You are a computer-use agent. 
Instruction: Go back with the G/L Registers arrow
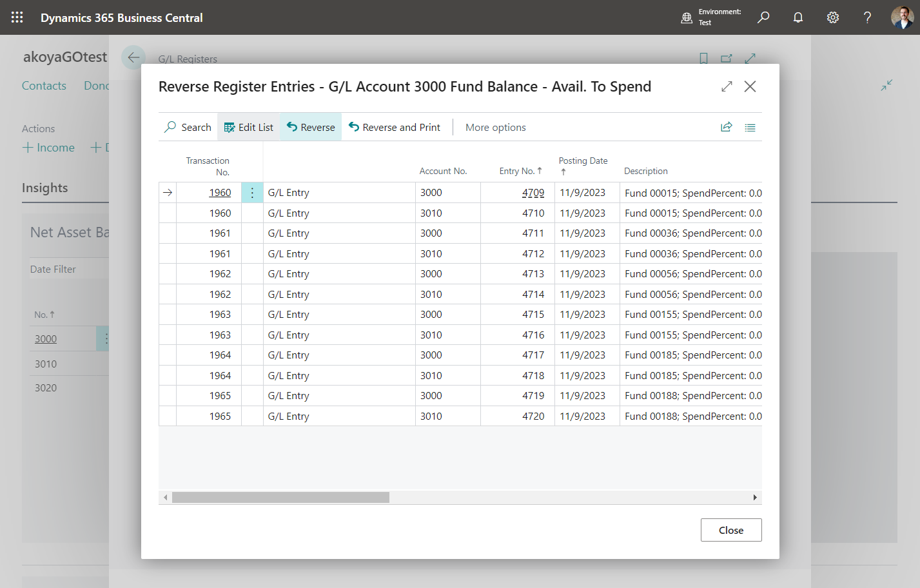click(x=133, y=57)
